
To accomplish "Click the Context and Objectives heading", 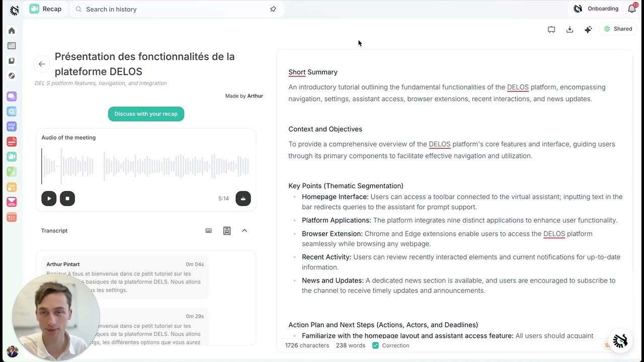I will coord(325,129).
